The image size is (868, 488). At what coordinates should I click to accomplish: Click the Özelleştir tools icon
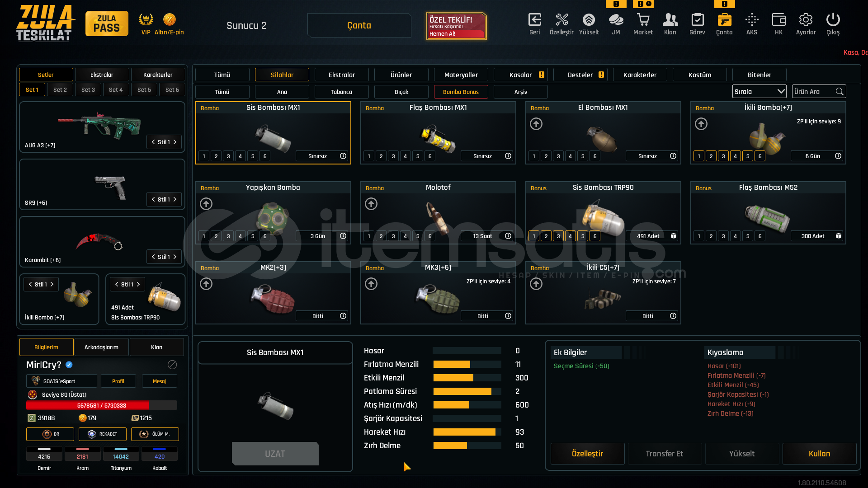561,20
